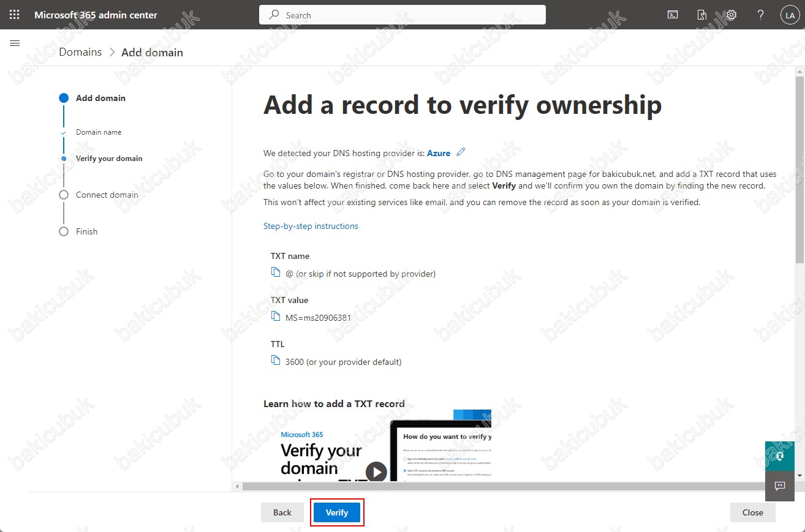The width and height of the screenshot is (805, 532).
Task: Open the Help question mark icon
Action: click(x=760, y=15)
